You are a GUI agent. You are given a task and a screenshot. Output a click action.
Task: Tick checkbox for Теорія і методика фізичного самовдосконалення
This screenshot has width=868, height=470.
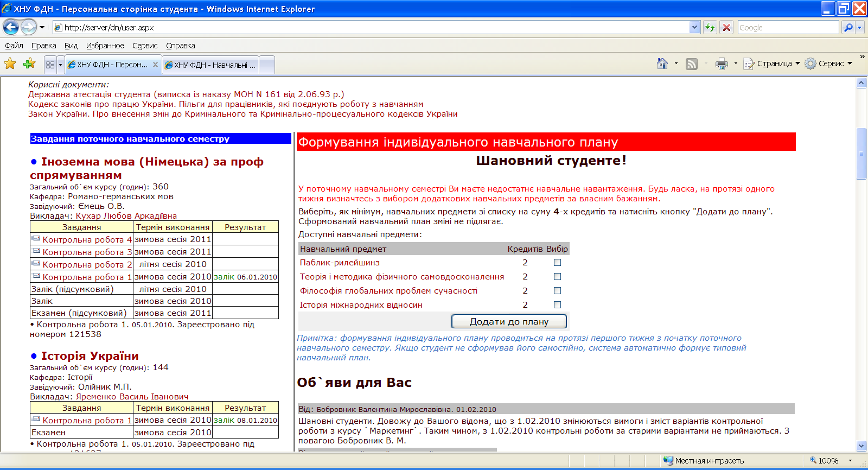coord(557,277)
